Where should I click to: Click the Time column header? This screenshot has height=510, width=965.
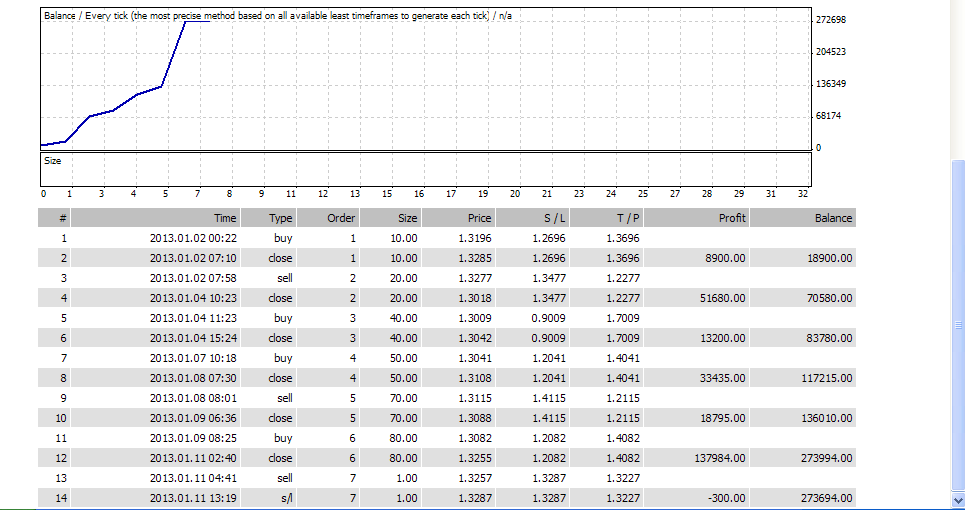[225, 218]
